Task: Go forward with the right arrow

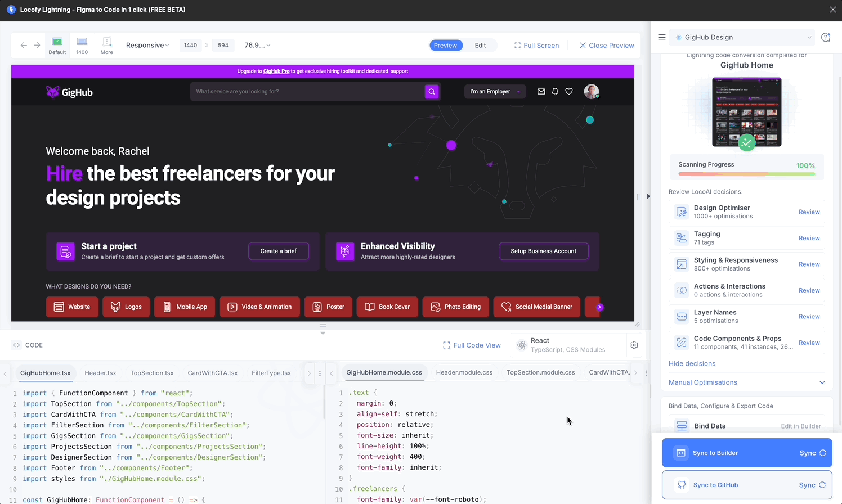Action: tap(37, 46)
